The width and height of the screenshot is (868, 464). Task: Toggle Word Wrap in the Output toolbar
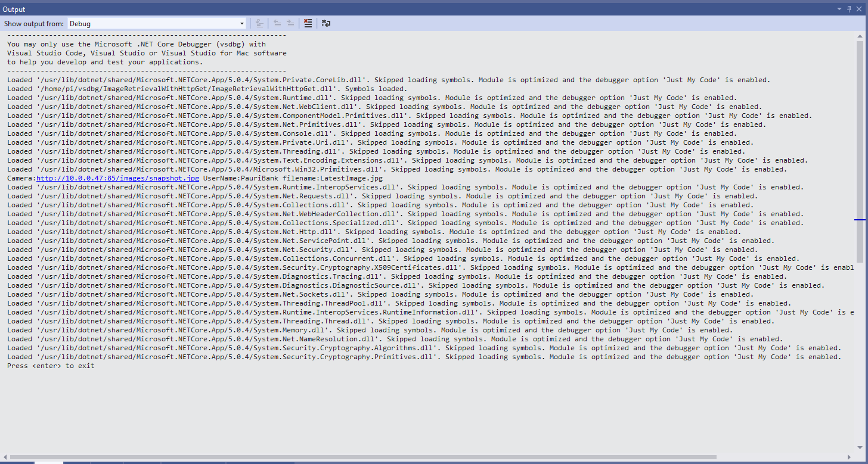326,24
